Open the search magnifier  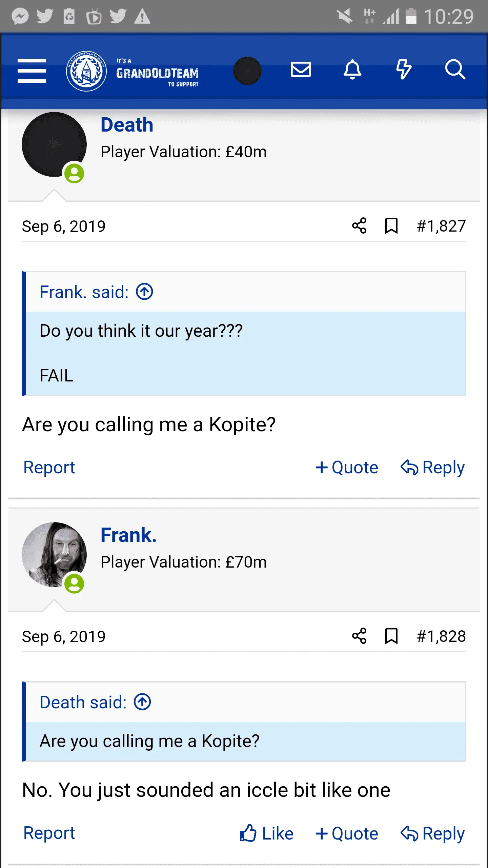coord(455,70)
